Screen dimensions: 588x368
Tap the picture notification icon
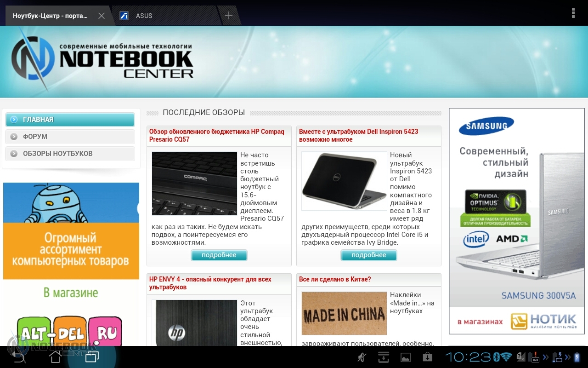pyautogui.click(x=406, y=357)
